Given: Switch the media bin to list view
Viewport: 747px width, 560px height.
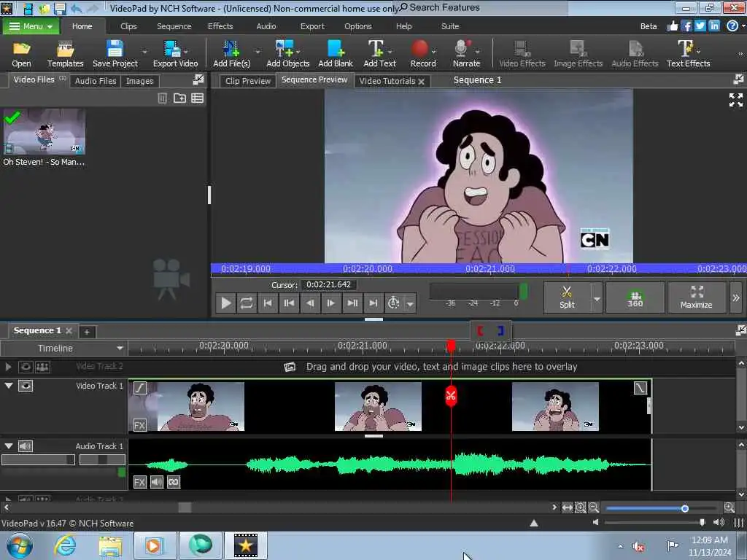Looking at the screenshot, I should coord(197,98).
